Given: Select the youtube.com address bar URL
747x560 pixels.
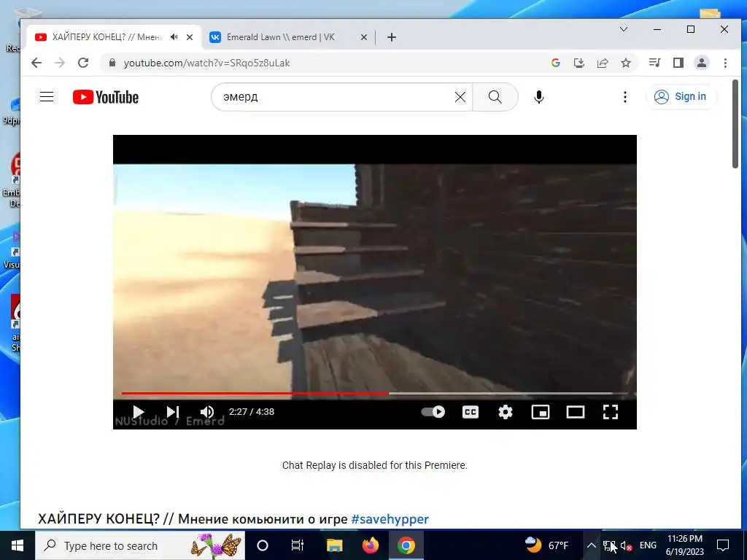Looking at the screenshot, I should 206,63.
